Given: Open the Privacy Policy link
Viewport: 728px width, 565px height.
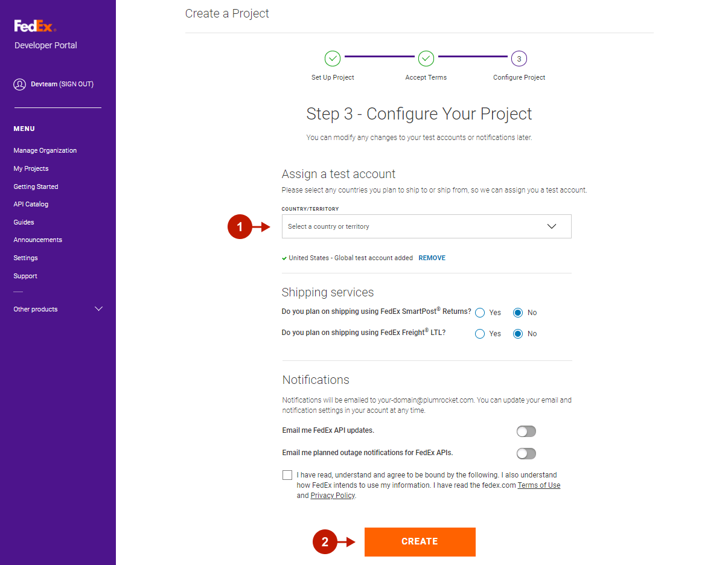Looking at the screenshot, I should [333, 496].
